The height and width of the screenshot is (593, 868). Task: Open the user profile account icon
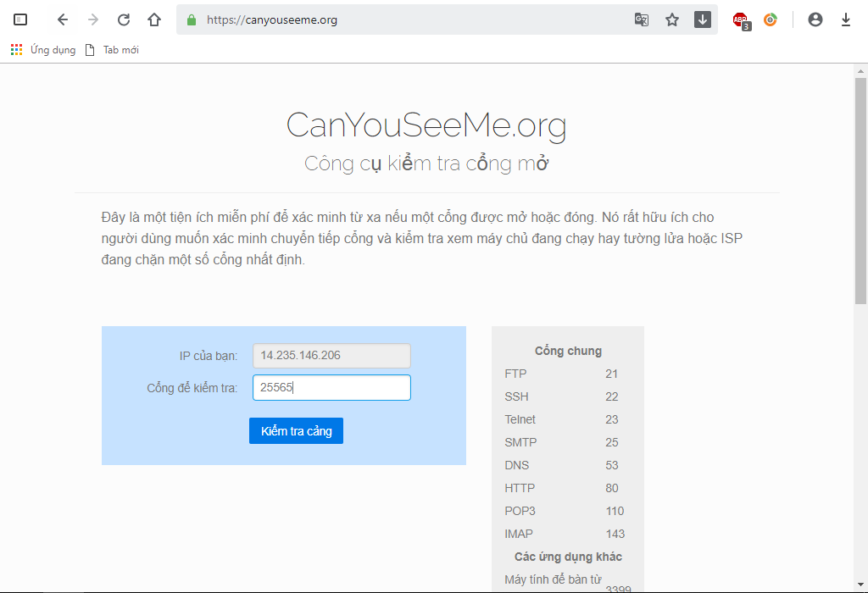click(815, 20)
